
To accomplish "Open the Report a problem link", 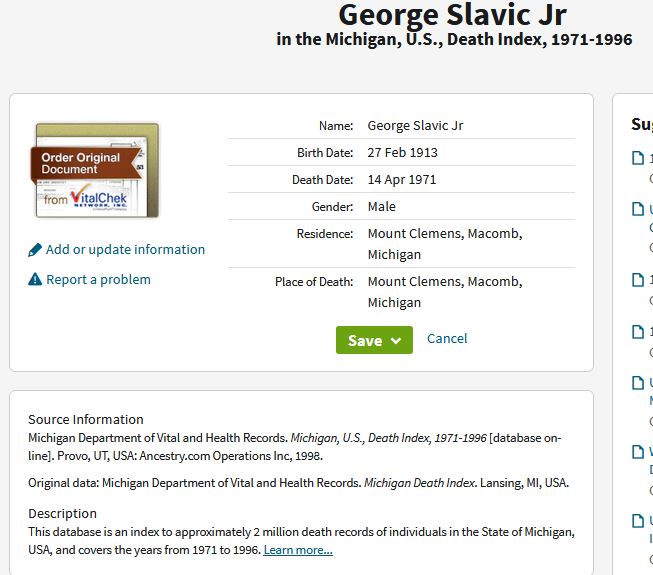I will point(98,279).
